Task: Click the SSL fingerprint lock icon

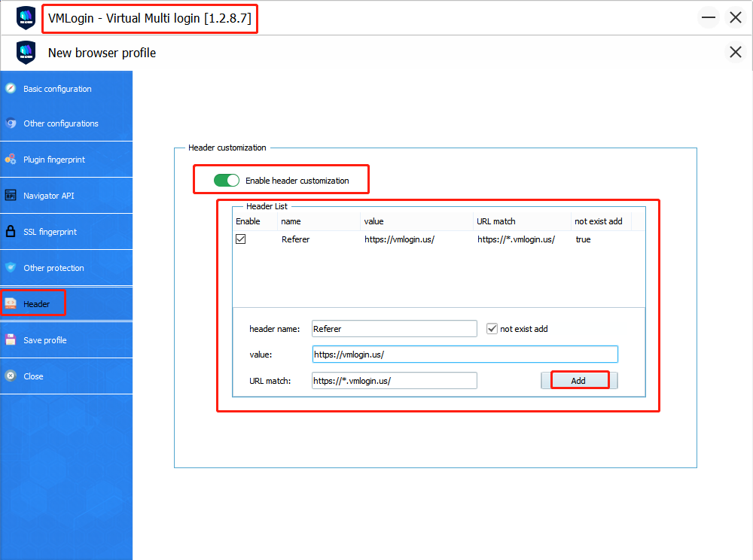Action: (x=11, y=232)
